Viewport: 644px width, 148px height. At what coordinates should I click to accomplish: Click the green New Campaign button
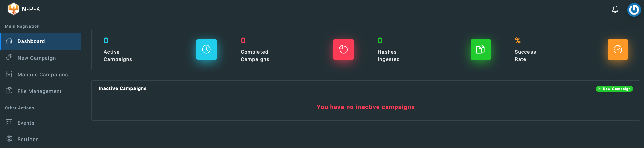614,89
